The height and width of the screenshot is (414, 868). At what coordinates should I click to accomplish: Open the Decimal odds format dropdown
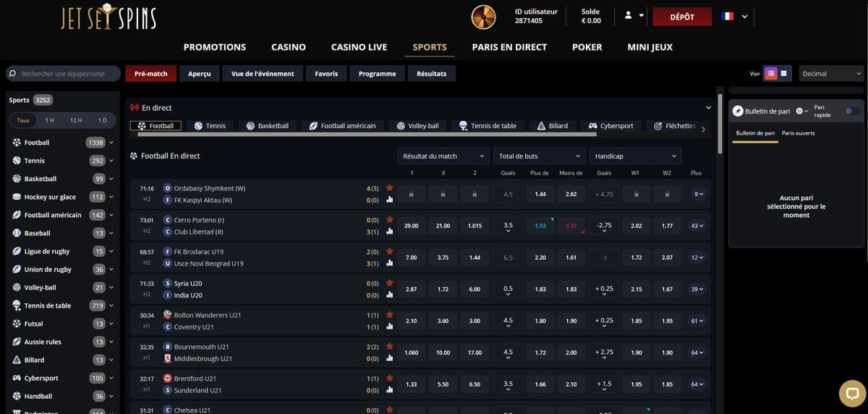pyautogui.click(x=832, y=73)
